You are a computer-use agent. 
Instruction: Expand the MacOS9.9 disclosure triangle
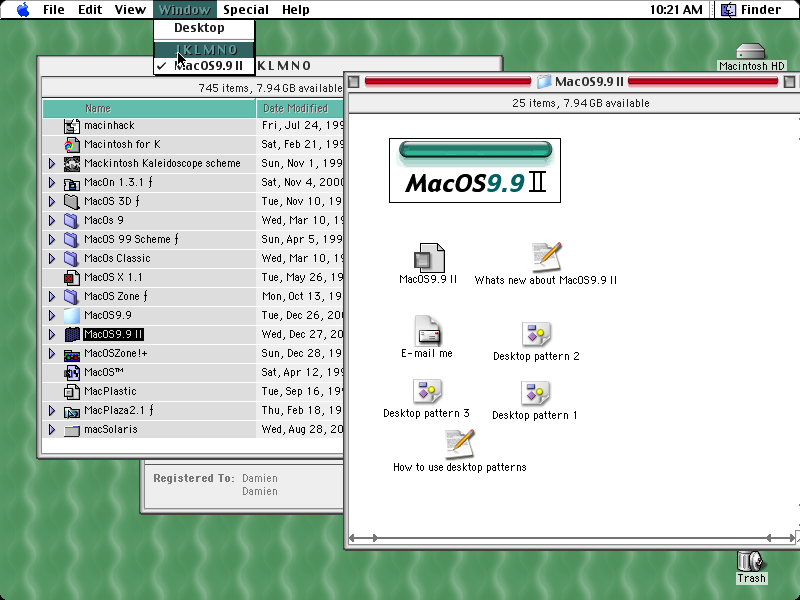(52, 315)
